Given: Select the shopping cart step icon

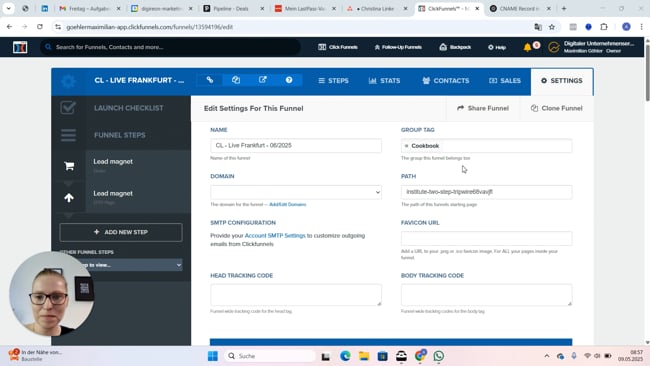Looking at the screenshot, I should (x=69, y=166).
